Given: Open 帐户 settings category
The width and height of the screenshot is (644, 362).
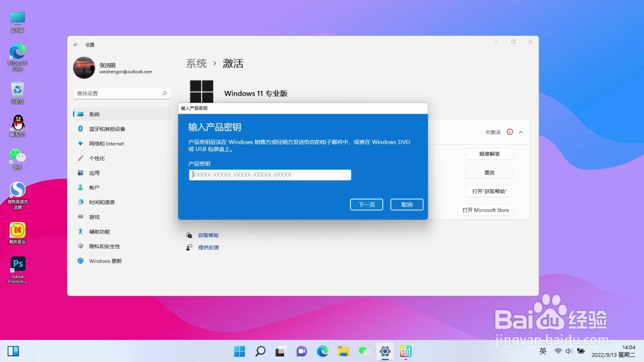Looking at the screenshot, I should click(122, 187).
